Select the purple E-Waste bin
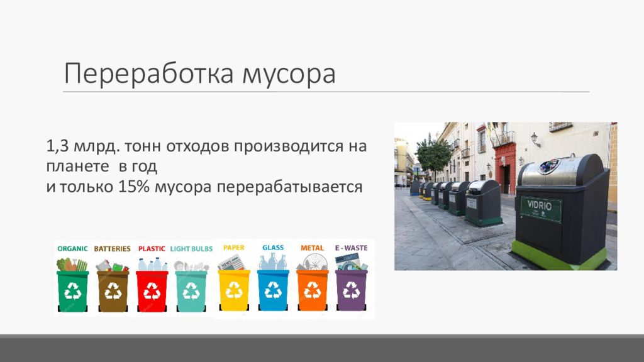This screenshot has height=362, width=644. 351,289
